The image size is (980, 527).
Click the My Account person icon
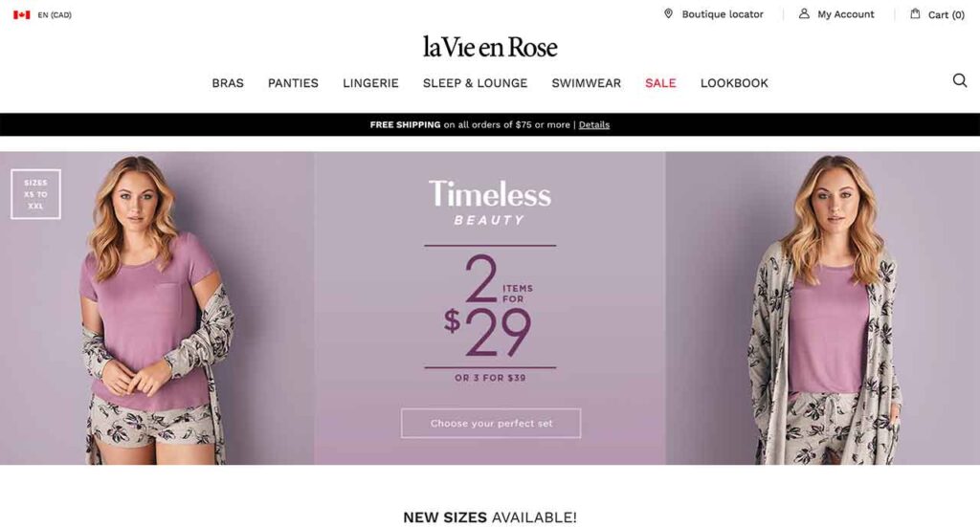click(804, 13)
